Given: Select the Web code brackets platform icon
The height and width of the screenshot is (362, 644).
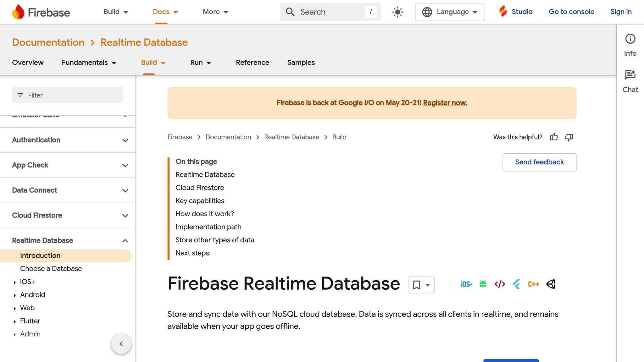Looking at the screenshot, I should (500, 284).
